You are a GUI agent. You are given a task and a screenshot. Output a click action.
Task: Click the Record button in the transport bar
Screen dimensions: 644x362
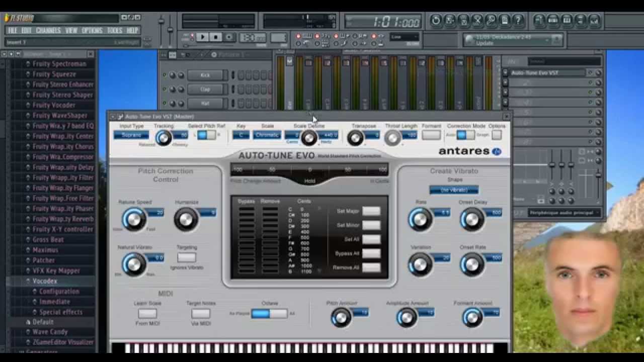click(x=229, y=37)
